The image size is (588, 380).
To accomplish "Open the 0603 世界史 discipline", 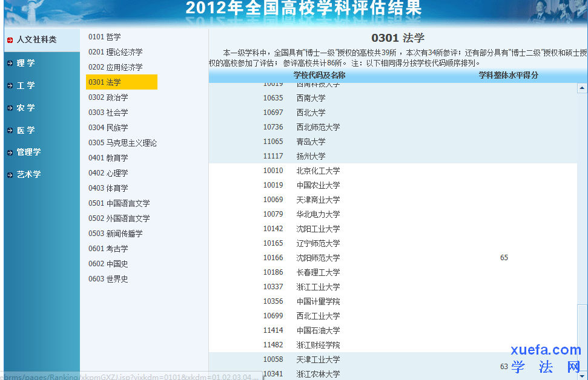I will [108, 279].
